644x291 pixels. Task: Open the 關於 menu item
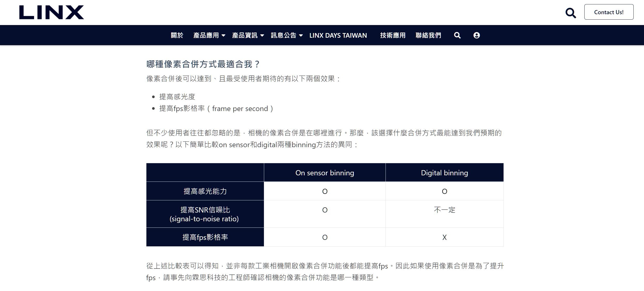pos(177,35)
